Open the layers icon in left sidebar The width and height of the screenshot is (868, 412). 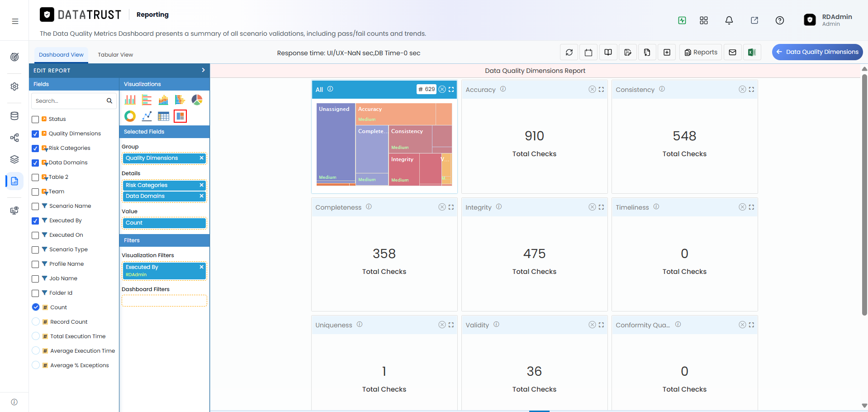14,159
